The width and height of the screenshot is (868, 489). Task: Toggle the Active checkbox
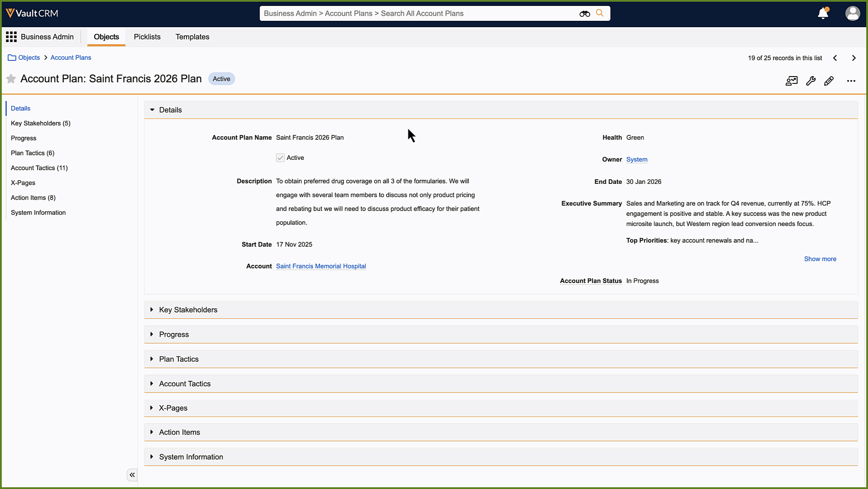pos(280,158)
